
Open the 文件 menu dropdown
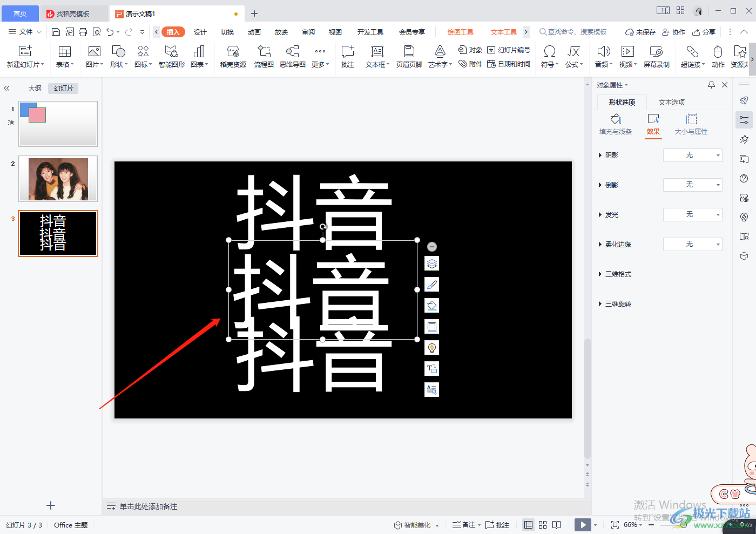25,32
